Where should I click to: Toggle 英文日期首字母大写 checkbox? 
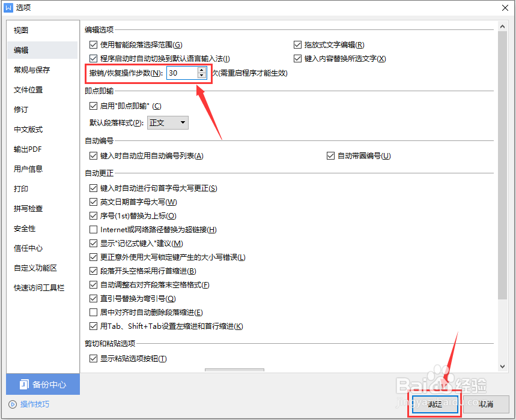tap(94, 202)
